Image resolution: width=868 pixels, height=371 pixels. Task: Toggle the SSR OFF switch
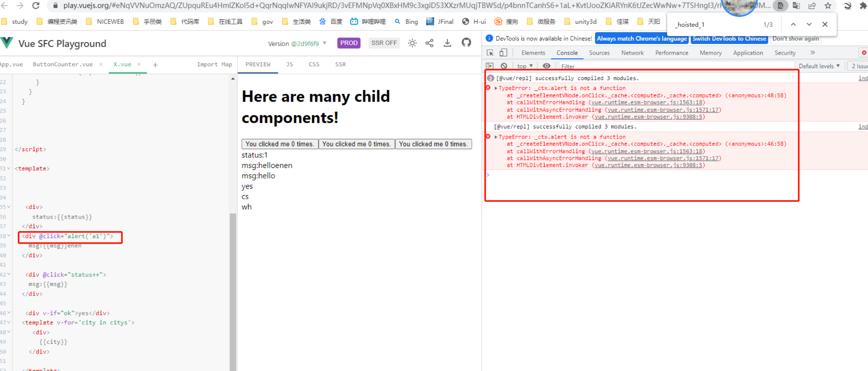pos(383,43)
